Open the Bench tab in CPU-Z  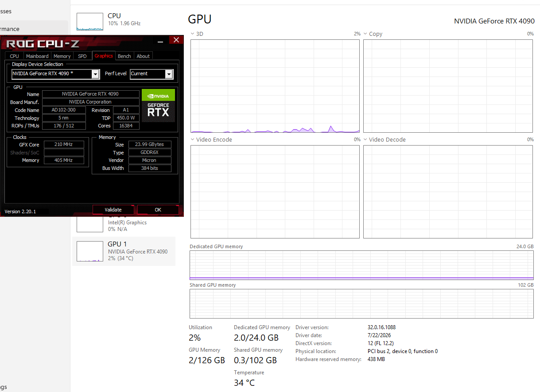pyautogui.click(x=124, y=56)
